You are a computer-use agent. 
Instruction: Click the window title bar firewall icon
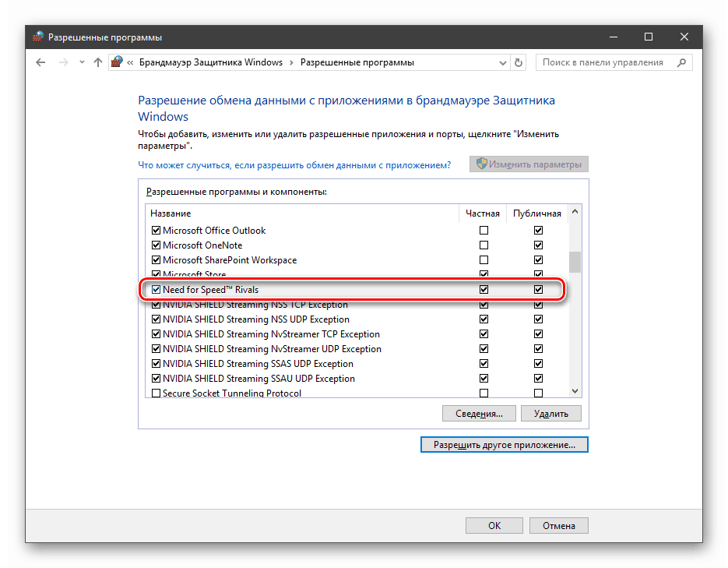pyautogui.click(x=38, y=37)
